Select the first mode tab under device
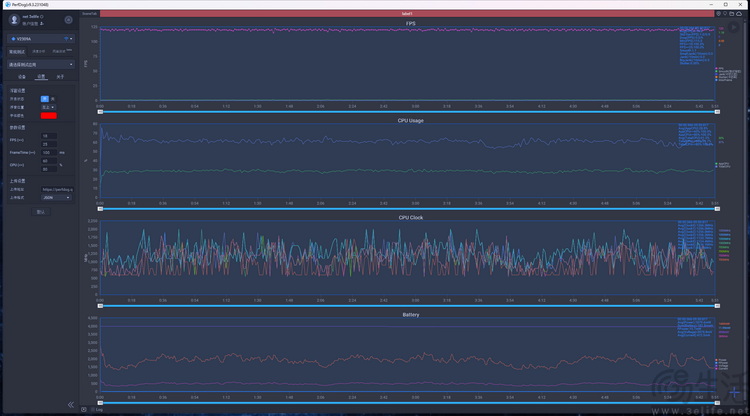 (x=17, y=52)
